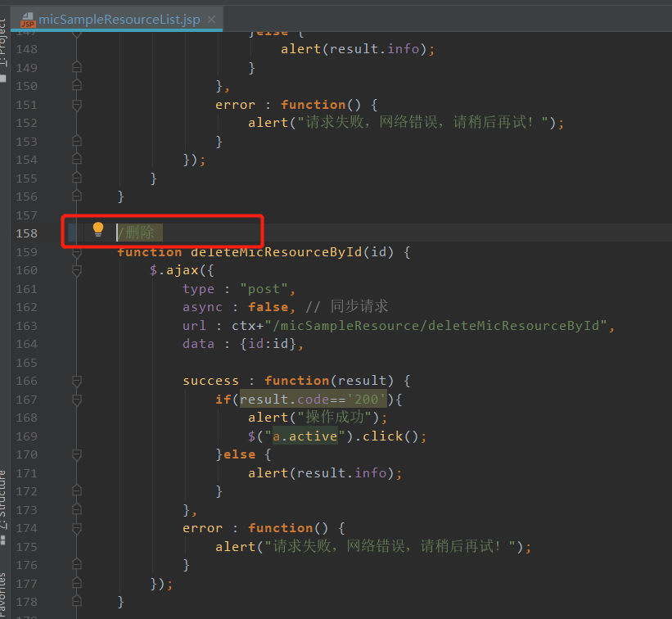Collapse fold marker at line 174
The image size is (672, 619).
77,528
